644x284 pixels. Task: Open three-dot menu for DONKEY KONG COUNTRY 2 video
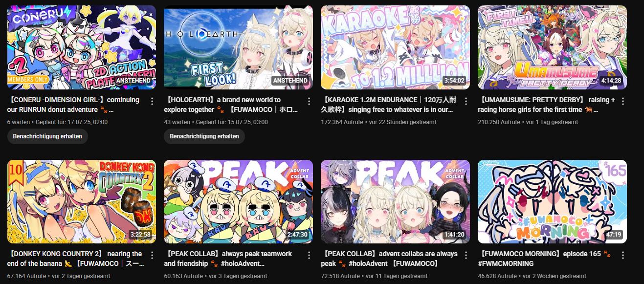[152, 255]
